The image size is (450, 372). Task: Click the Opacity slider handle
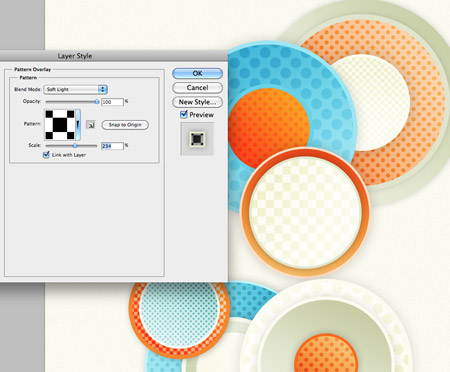point(97,102)
